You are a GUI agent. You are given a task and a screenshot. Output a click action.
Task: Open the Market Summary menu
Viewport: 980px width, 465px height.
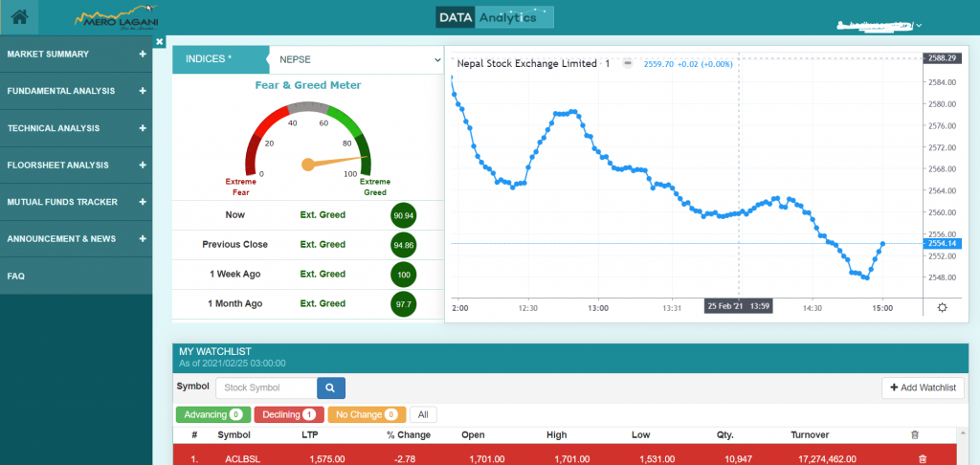pos(77,54)
